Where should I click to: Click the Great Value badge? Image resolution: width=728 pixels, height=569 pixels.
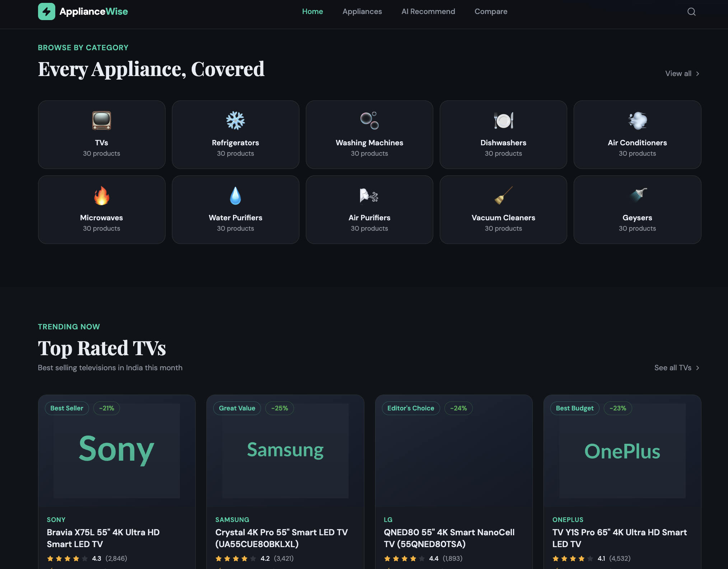[237, 408]
